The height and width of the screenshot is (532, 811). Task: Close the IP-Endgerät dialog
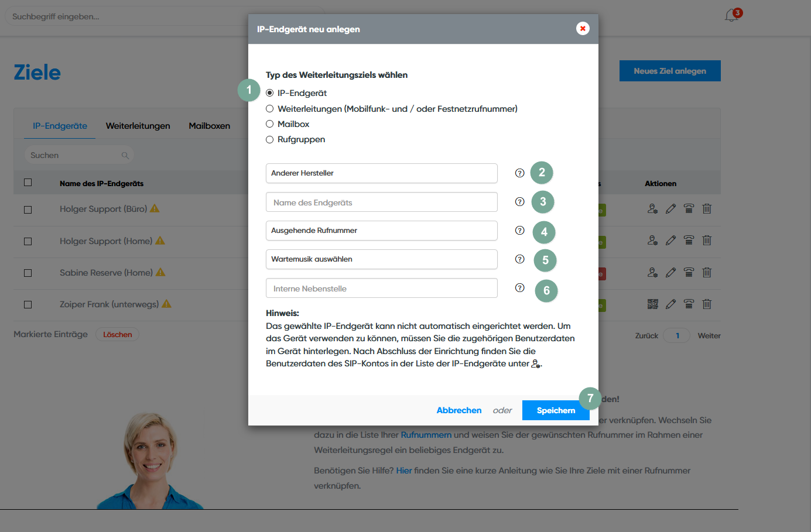coord(583,29)
